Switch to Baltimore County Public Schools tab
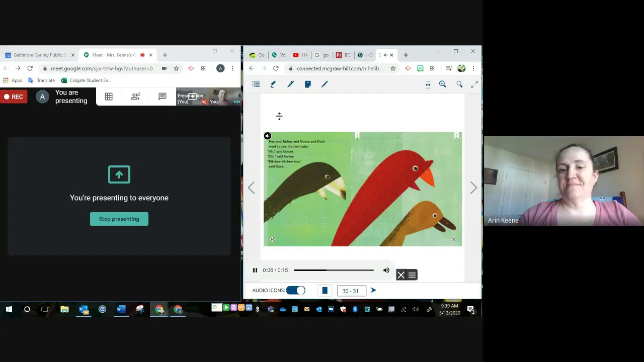This screenshot has width=644, height=362. (40, 55)
